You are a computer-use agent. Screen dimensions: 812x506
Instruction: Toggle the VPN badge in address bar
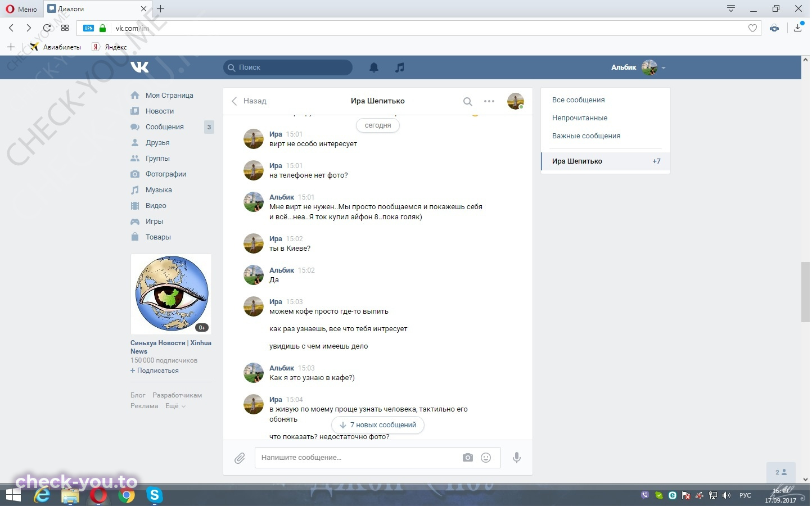click(88, 28)
